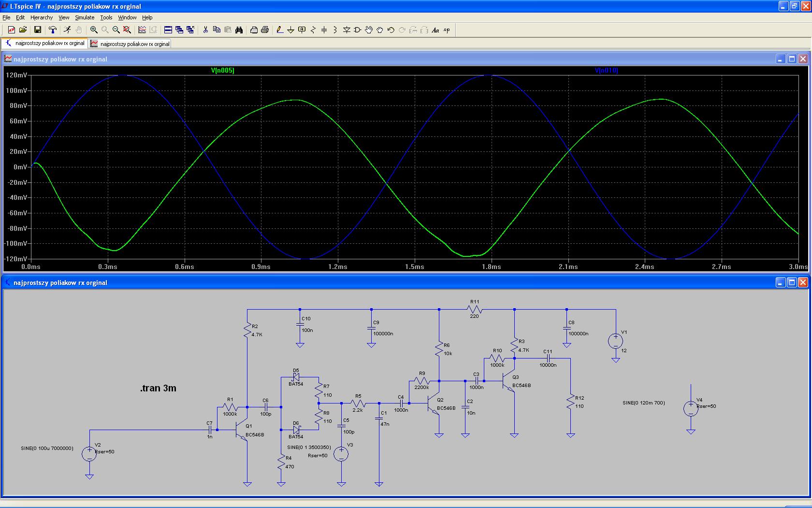Click the green V(n005) trace label
Screen dimensions: 812x508
(x=222, y=71)
